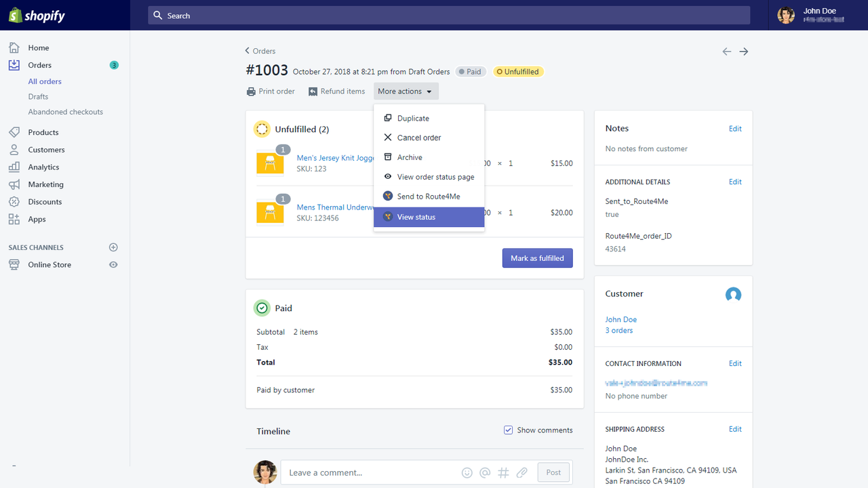Toggle Online Store visibility eye icon
Image resolution: width=868 pixels, height=488 pixels.
pyautogui.click(x=113, y=264)
